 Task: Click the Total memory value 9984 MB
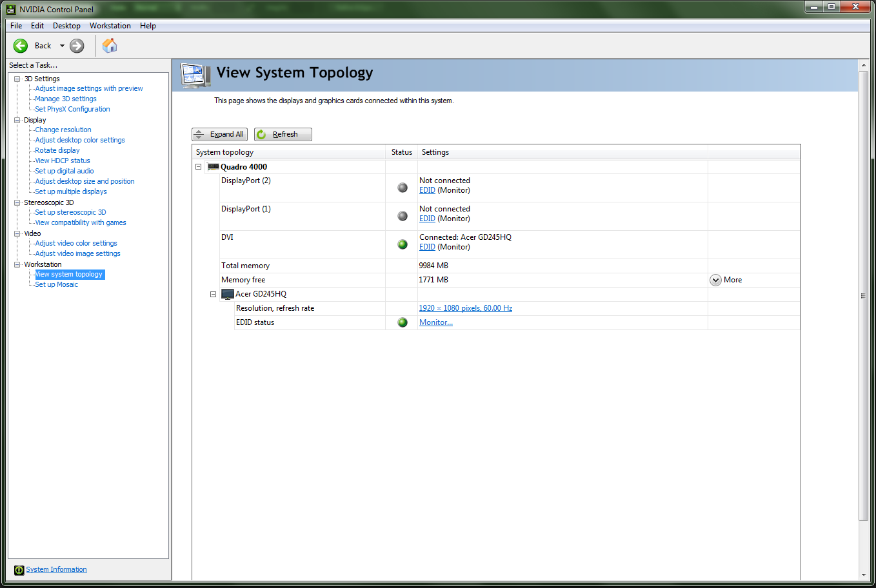(433, 266)
